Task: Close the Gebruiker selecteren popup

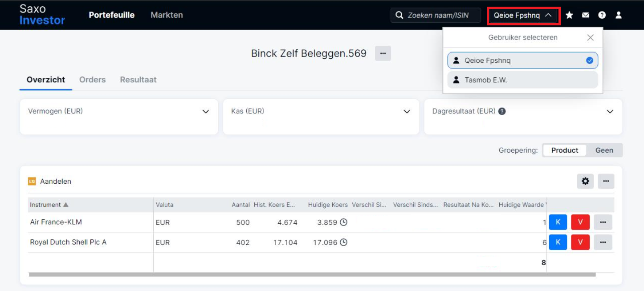Action: (591, 37)
